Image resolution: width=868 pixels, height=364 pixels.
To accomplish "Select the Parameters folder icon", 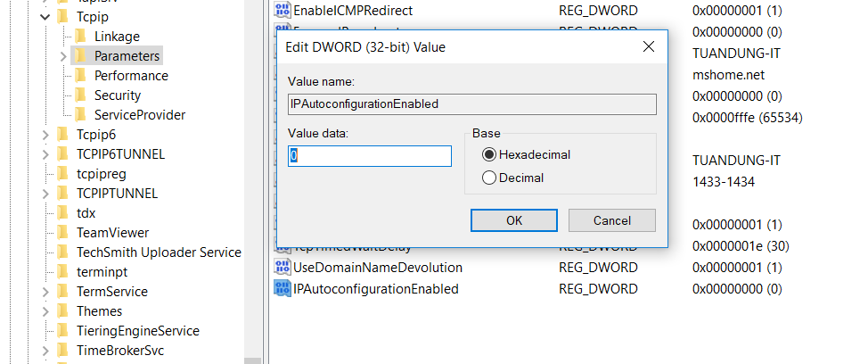I will pyautogui.click(x=80, y=56).
